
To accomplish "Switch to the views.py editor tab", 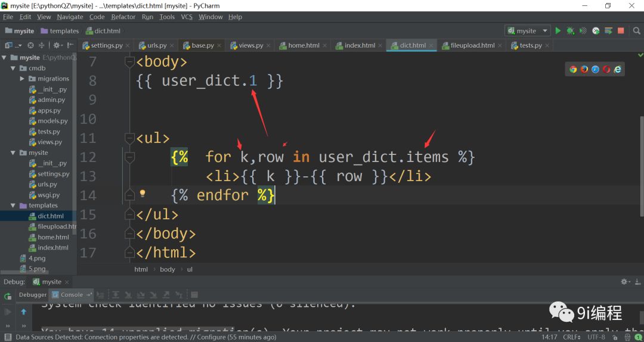I will click(251, 45).
